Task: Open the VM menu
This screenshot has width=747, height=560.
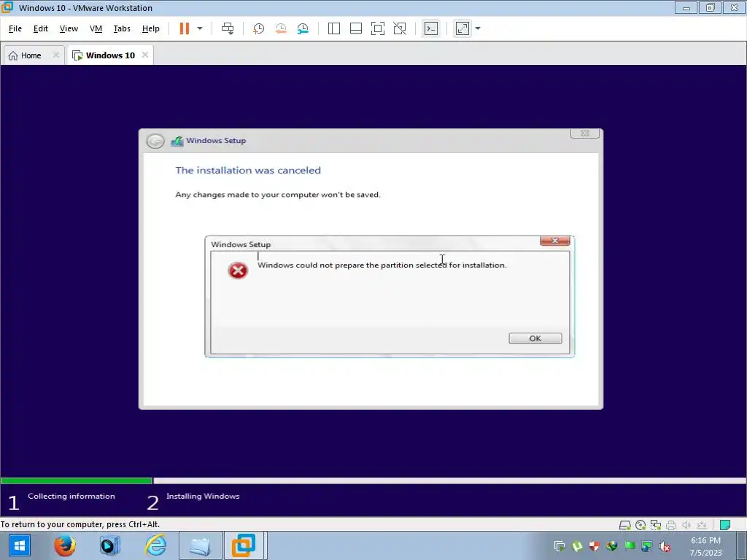Action: 96,28
